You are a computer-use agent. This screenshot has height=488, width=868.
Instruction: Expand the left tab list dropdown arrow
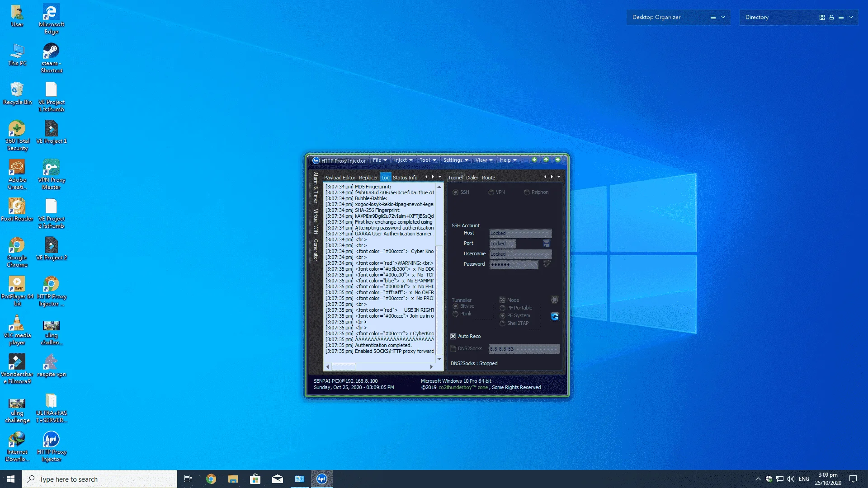(440, 177)
